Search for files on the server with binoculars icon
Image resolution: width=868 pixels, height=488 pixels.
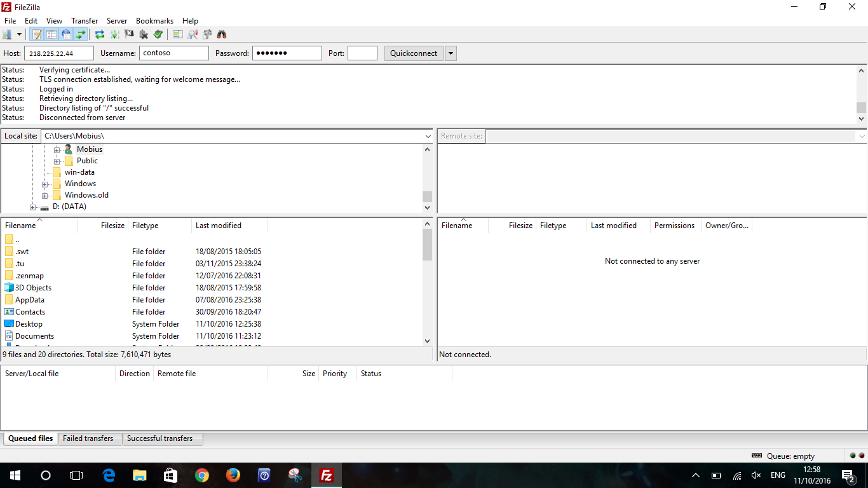[220, 34]
